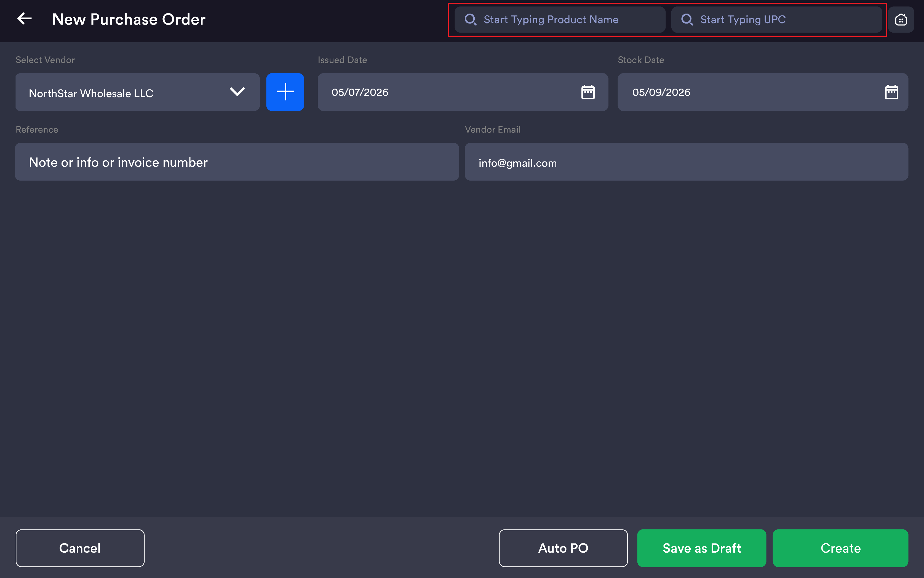Click the Auto PO button

coord(563,548)
